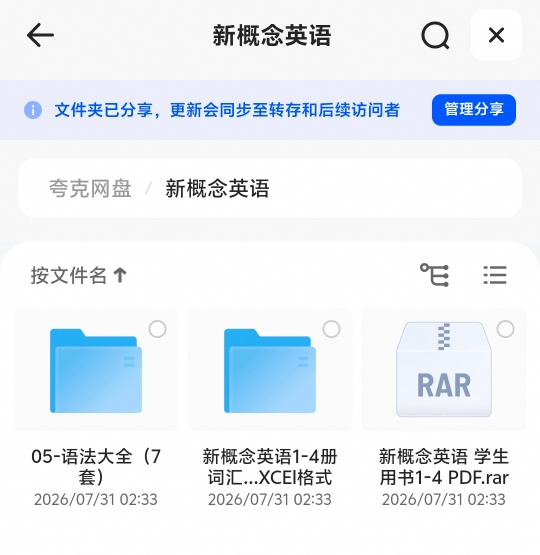Open search with the magnifier icon
Screen dimensions: 540x555
(435, 35)
